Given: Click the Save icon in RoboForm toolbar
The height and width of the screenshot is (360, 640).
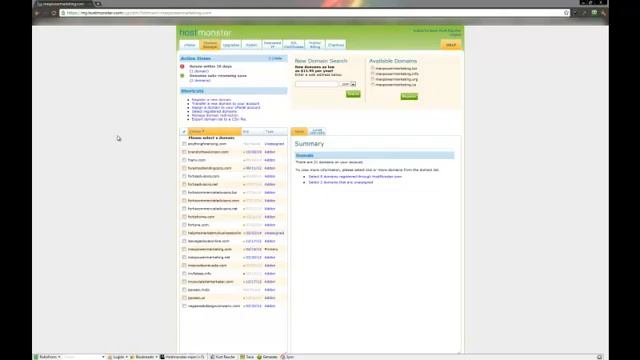Looking at the screenshot, I should [x=247, y=357].
